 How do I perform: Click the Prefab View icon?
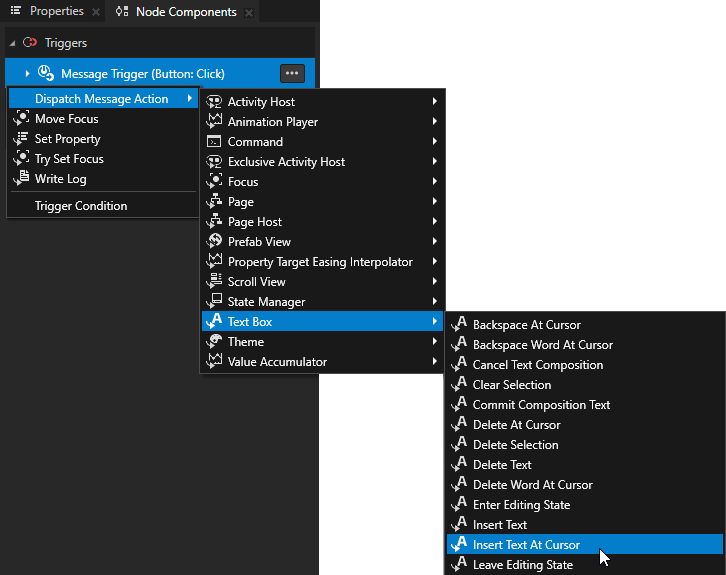(x=214, y=242)
